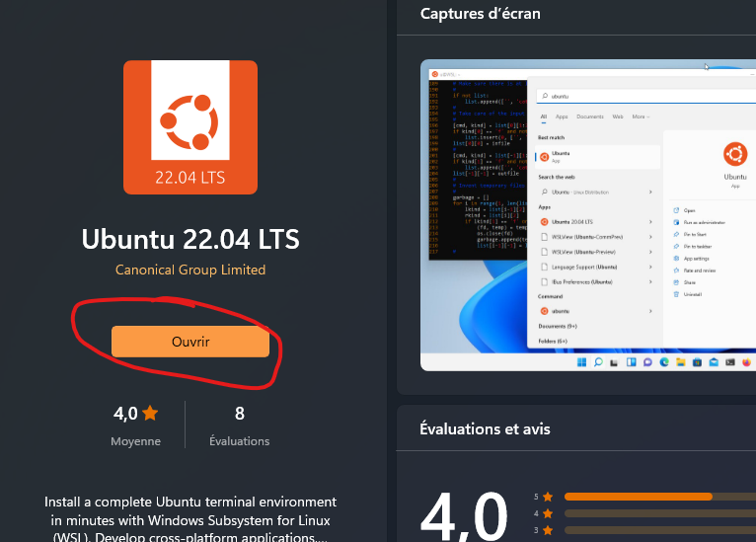Click the star beside the 4,0 Moyenne rating
This screenshot has height=542, width=756.
150,414
